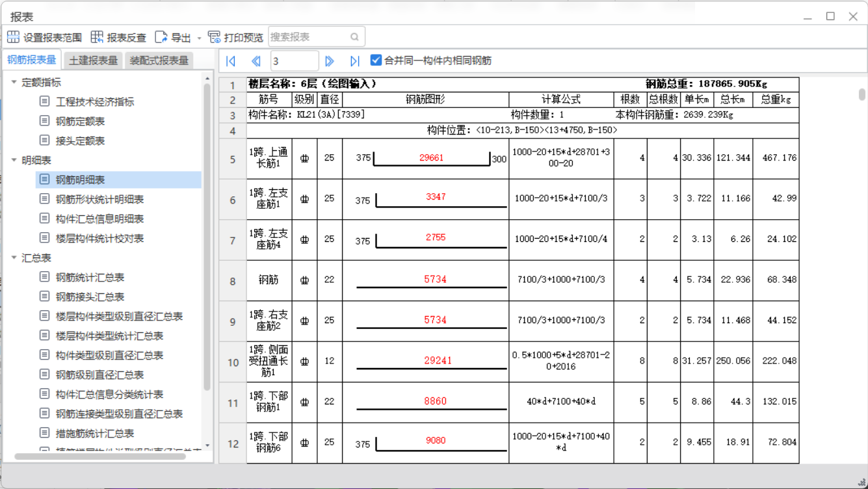Click the icon beside 钢筋级别直径汇总表

pyautogui.click(x=44, y=375)
